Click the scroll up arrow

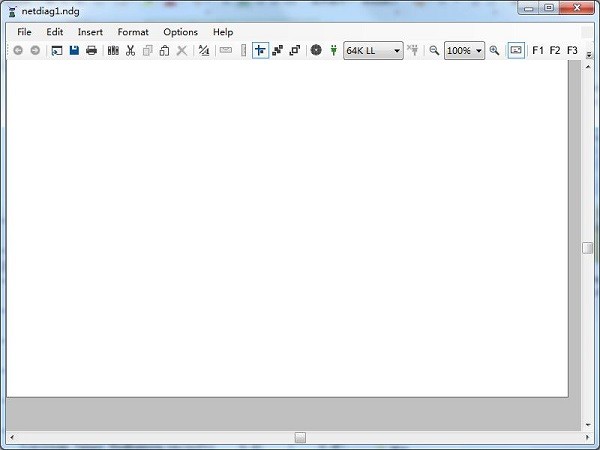[588, 67]
